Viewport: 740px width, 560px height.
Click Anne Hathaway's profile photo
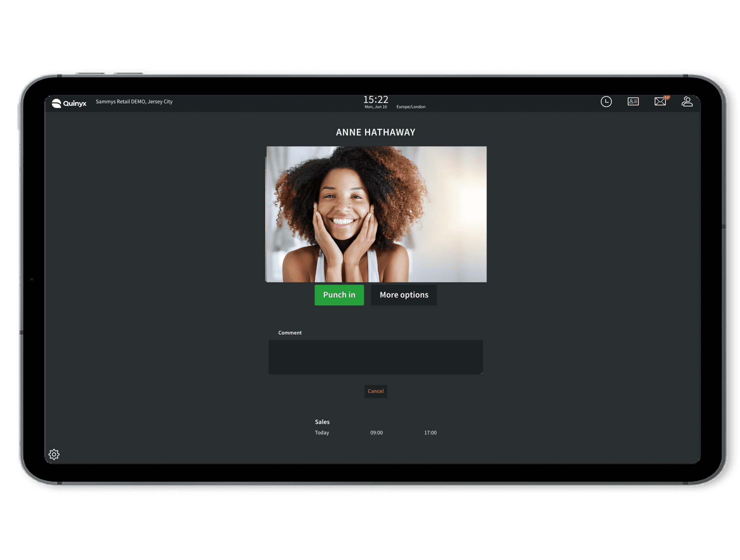coord(376,214)
